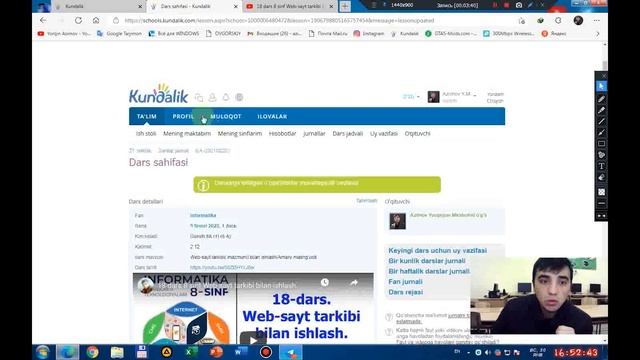Play the embedded YouTube video
640x360 pixels.
pos(253,340)
